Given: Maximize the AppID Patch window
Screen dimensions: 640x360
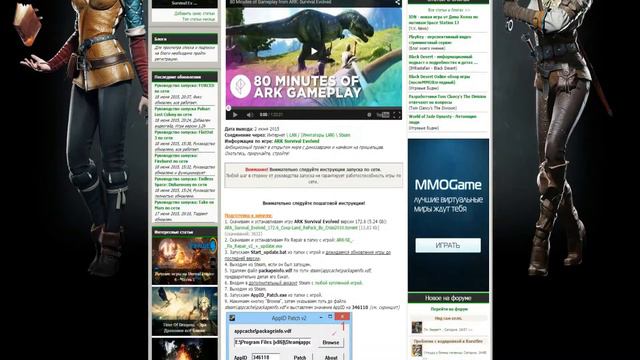Looking at the screenshot, I should point(330,317).
